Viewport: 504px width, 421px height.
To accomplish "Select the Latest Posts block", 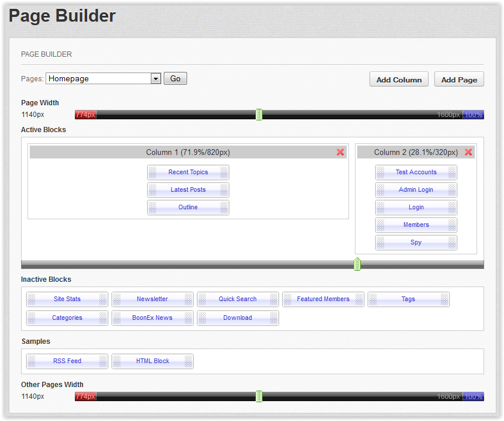I will [188, 190].
